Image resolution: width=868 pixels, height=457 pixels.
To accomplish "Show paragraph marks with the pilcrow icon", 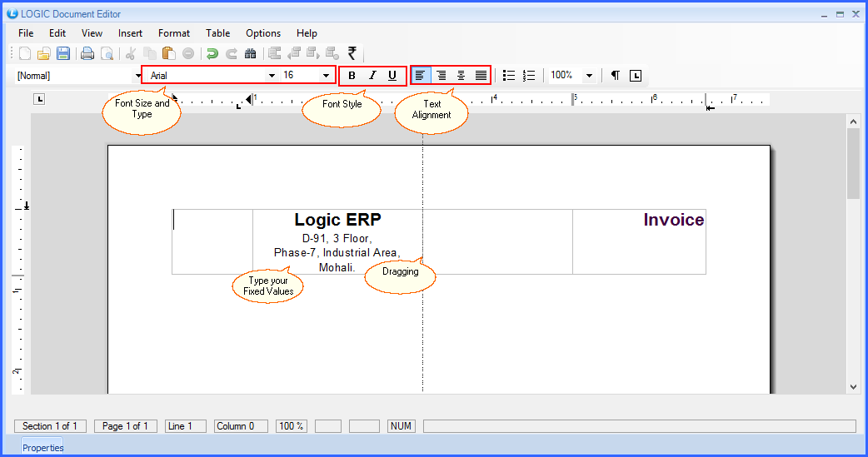I will [615, 75].
